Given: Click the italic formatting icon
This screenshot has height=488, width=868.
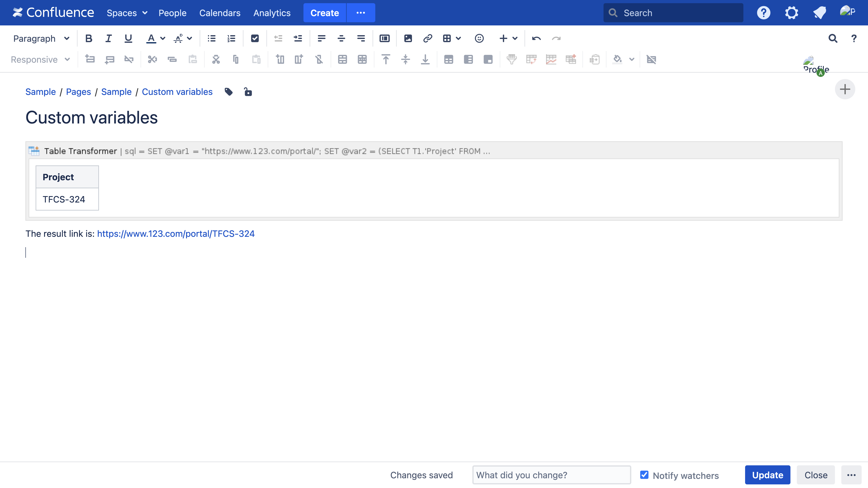Looking at the screenshot, I should pyautogui.click(x=108, y=38).
